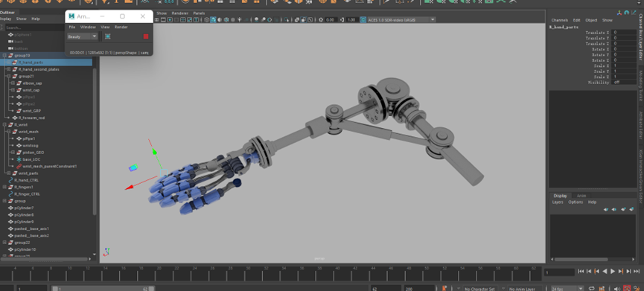Collapse the group21 node in Outliner
Screen dimensions: 644x291
(x=9, y=77)
